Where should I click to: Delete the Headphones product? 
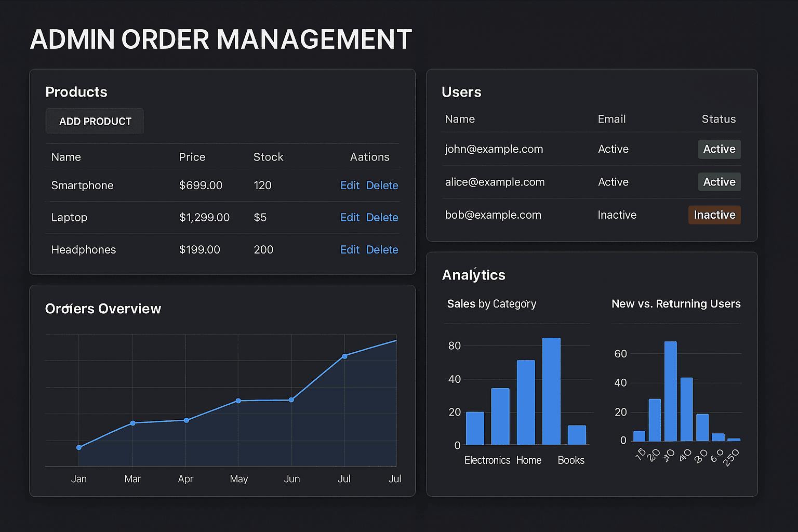pos(382,249)
